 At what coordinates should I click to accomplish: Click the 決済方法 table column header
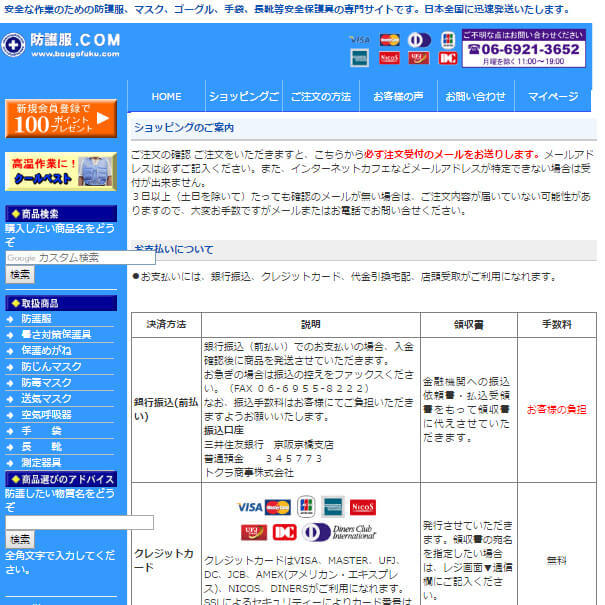coord(166,324)
